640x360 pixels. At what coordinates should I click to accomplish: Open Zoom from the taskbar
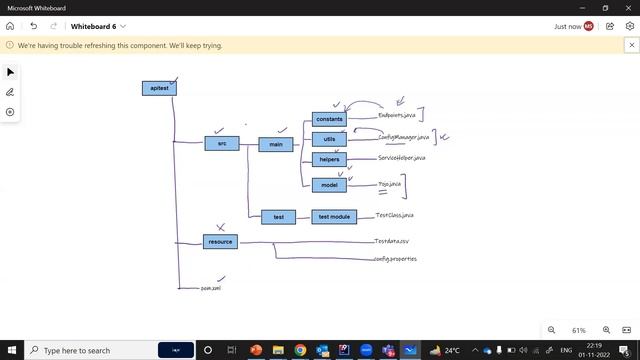click(366, 350)
